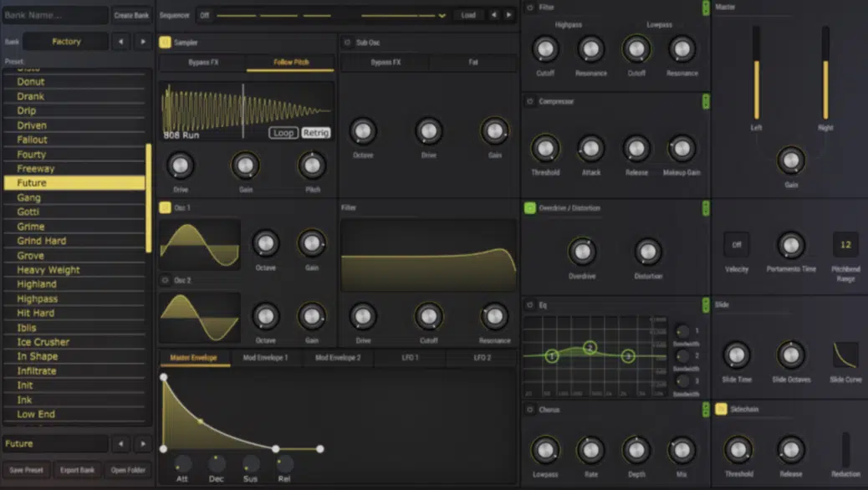
Task: Click the Slide Time knob
Action: click(737, 355)
